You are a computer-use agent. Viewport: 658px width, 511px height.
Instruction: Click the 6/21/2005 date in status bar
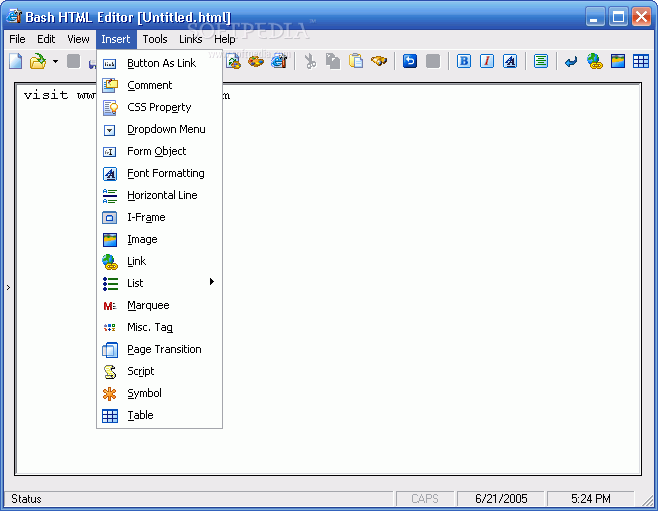501,498
